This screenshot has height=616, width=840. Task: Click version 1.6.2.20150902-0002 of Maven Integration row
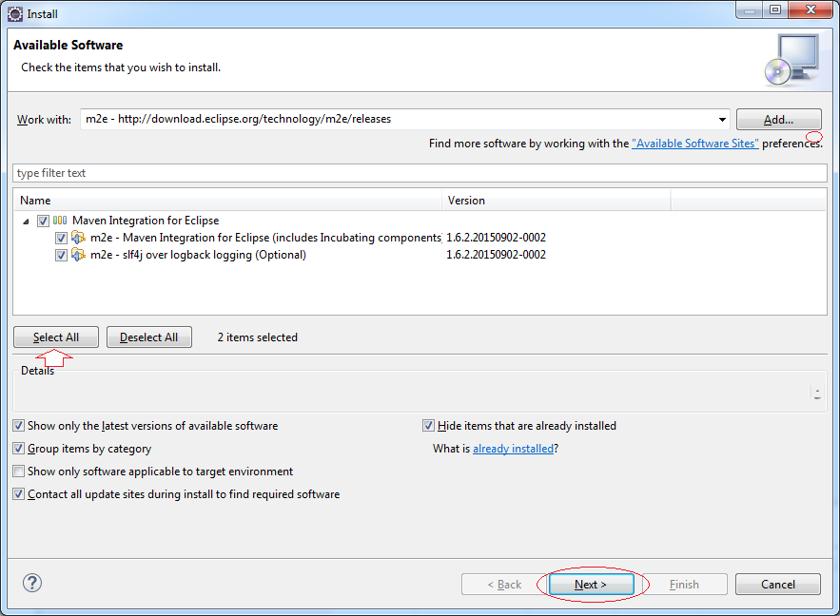[x=496, y=238]
